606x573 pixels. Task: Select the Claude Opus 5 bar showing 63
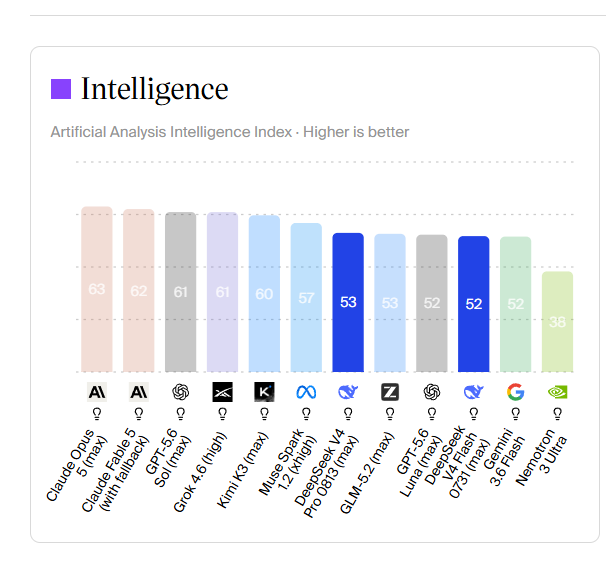click(x=97, y=289)
